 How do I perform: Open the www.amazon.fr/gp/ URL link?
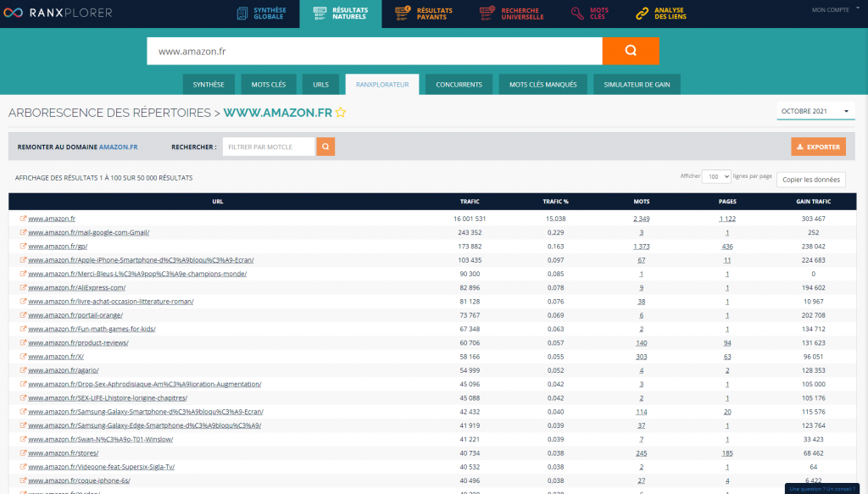point(58,247)
